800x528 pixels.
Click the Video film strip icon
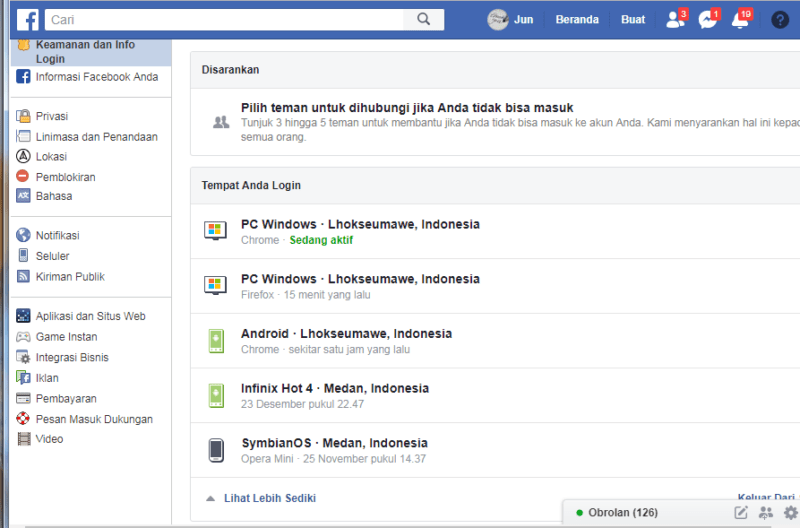[x=23, y=439]
